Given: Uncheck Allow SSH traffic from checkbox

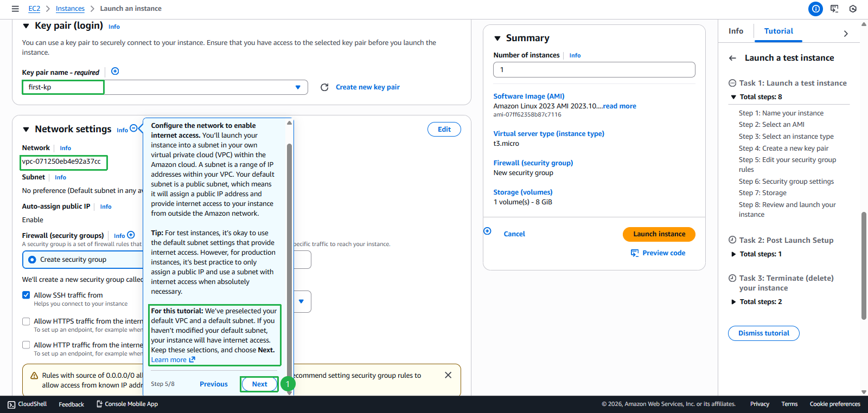Looking at the screenshot, I should click(x=26, y=295).
